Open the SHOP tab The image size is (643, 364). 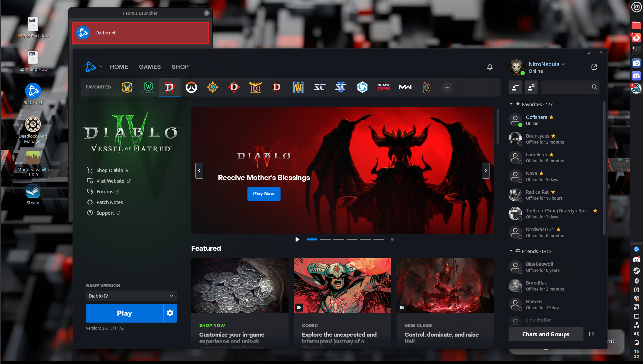click(180, 67)
